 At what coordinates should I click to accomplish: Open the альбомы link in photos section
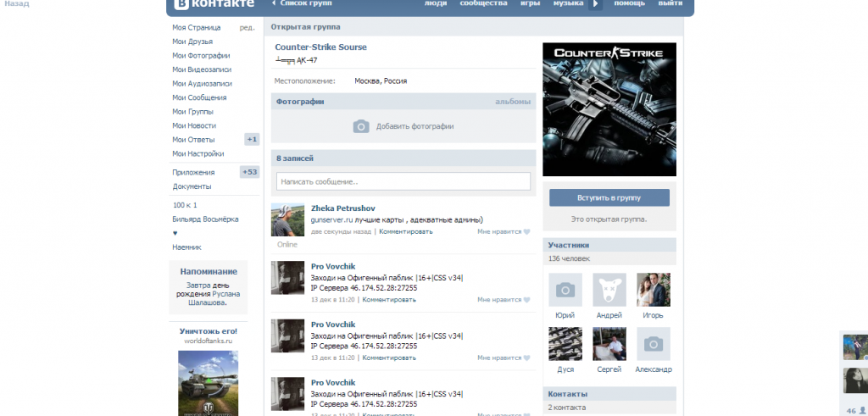[x=513, y=102]
